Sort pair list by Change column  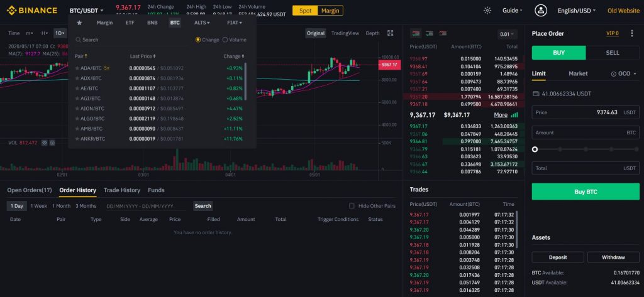click(234, 57)
